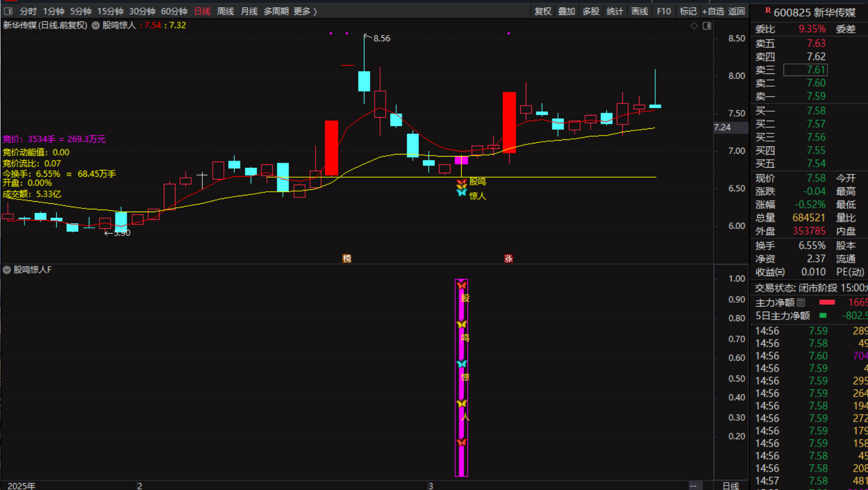Viewport: 868px width, 490px height.
Task: Open the 主力净额 detail list icon
Action: pyautogui.click(x=801, y=302)
